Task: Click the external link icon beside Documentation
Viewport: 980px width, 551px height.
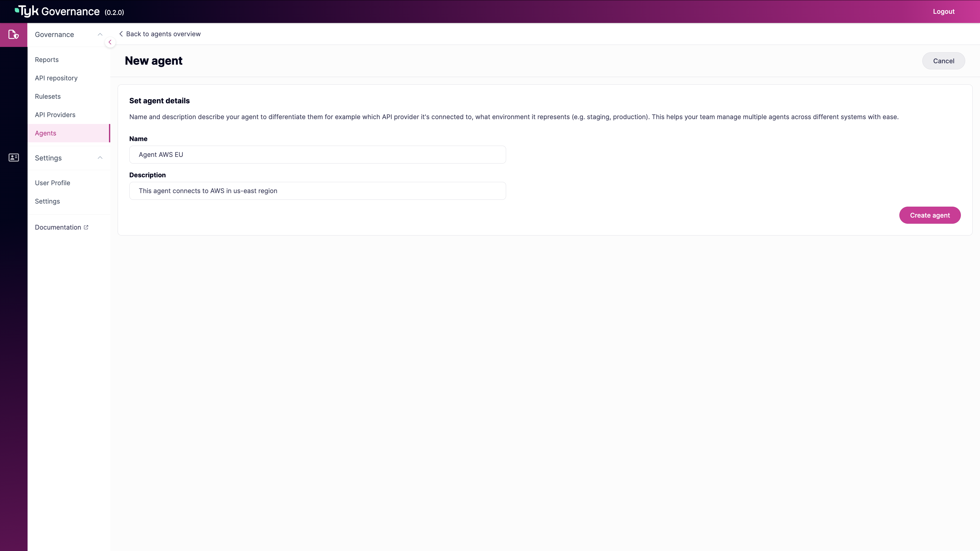Action: (86, 227)
